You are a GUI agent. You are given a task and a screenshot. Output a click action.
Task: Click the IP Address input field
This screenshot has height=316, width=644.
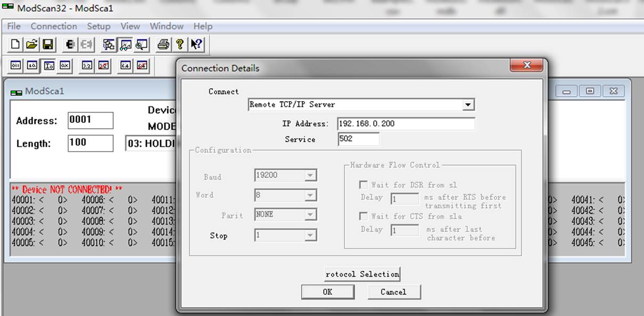(406, 123)
